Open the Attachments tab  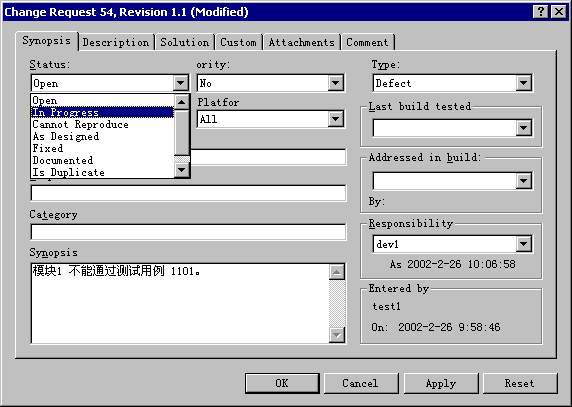click(x=302, y=42)
